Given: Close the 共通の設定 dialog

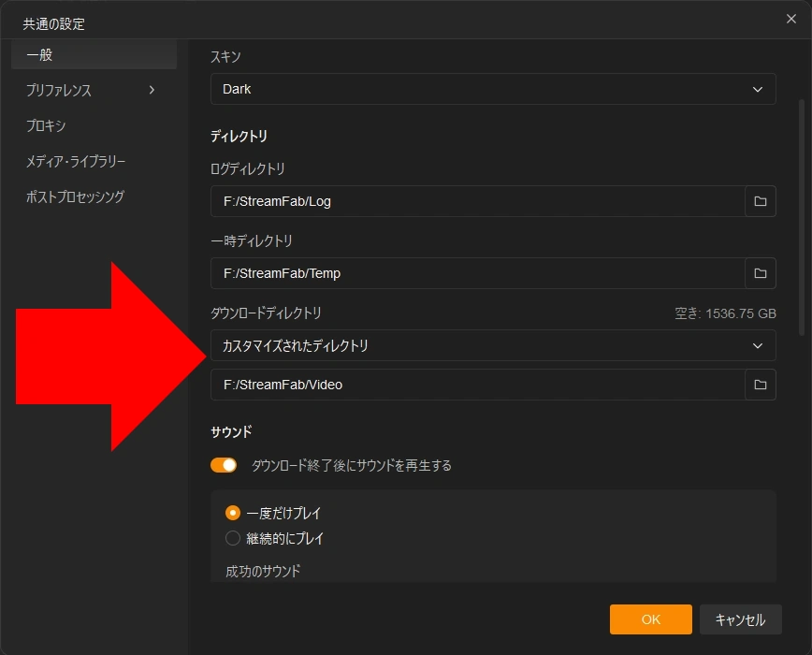Looking at the screenshot, I should 790,19.
